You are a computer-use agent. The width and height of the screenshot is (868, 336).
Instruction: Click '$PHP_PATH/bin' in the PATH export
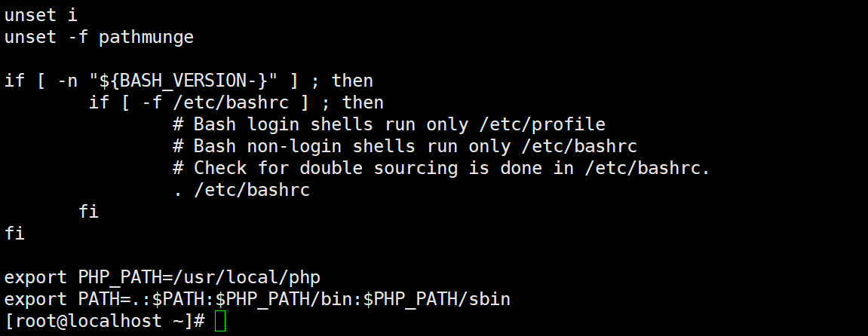[x=284, y=300]
